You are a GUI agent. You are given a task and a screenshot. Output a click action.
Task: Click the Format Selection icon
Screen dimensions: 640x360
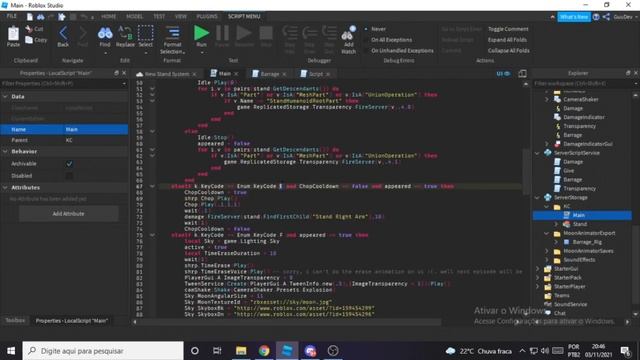click(172, 33)
